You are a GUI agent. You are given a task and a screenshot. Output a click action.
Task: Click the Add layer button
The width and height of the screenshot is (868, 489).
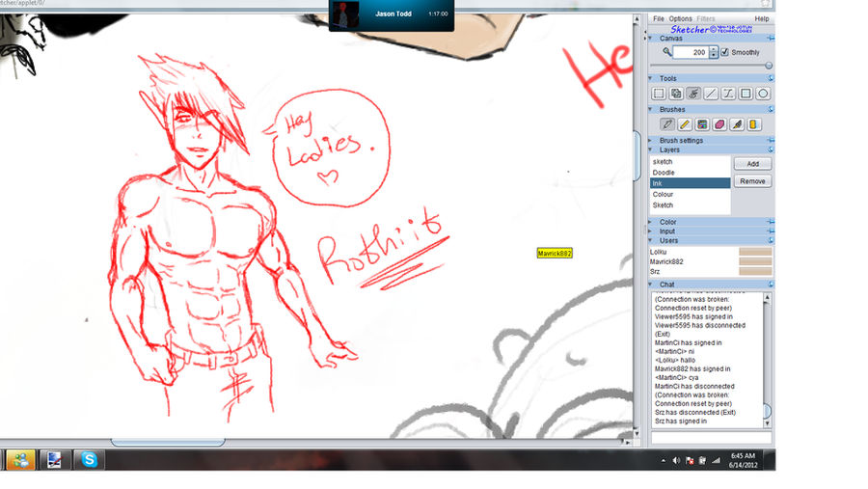coord(753,163)
